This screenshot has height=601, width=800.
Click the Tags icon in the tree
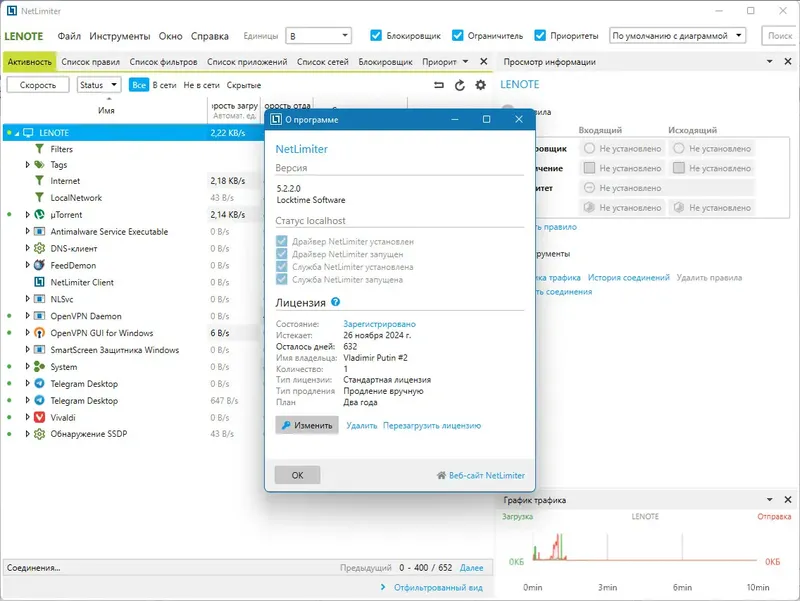[x=39, y=165]
